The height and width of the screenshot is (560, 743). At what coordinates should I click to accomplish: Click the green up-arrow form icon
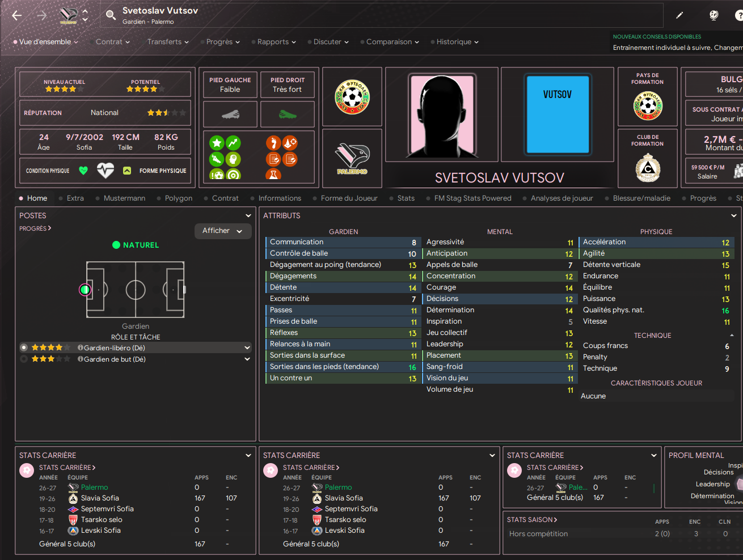point(127,171)
